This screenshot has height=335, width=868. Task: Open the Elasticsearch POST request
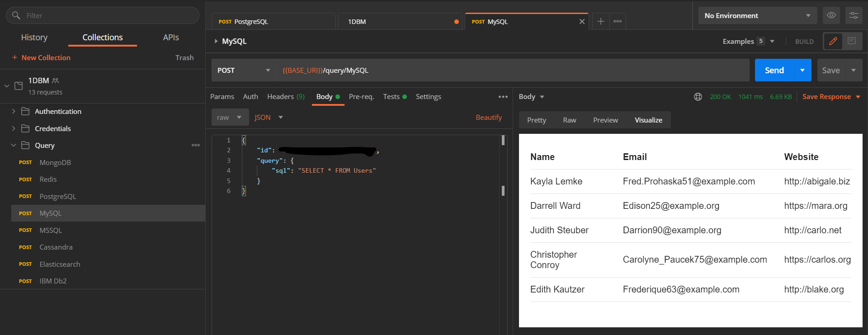(x=108, y=264)
